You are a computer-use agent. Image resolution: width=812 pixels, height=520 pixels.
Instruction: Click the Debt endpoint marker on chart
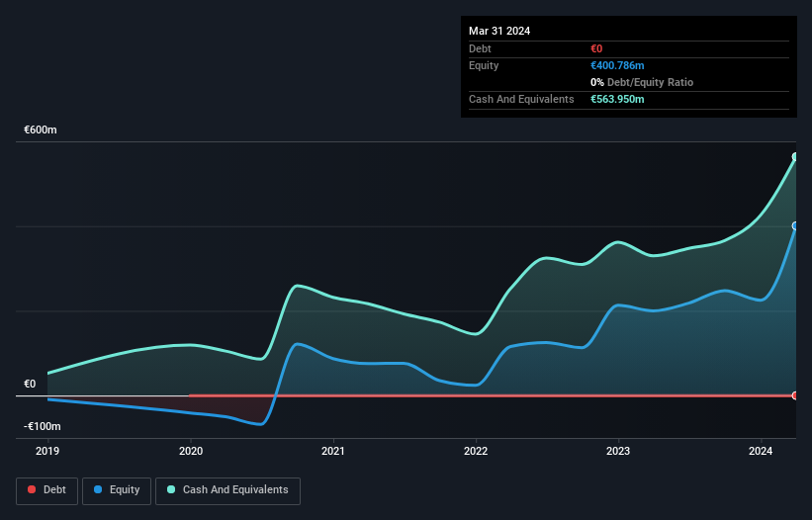tap(795, 395)
